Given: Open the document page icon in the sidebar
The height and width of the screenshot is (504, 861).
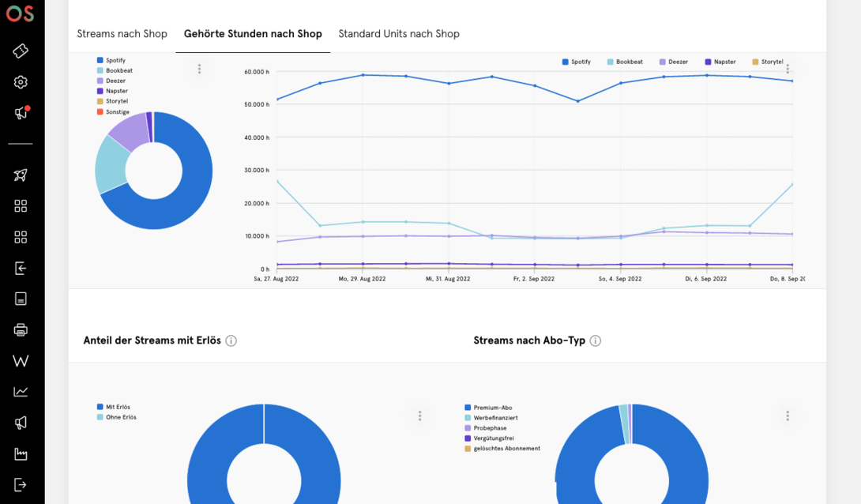Looking at the screenshot, I should pos(21,299).
